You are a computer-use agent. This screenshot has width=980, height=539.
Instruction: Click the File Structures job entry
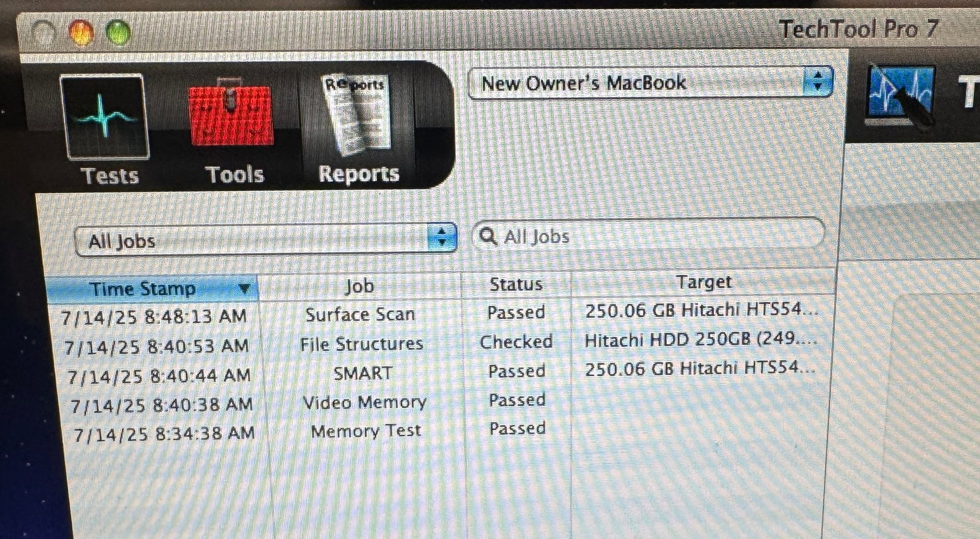point(362,344)
